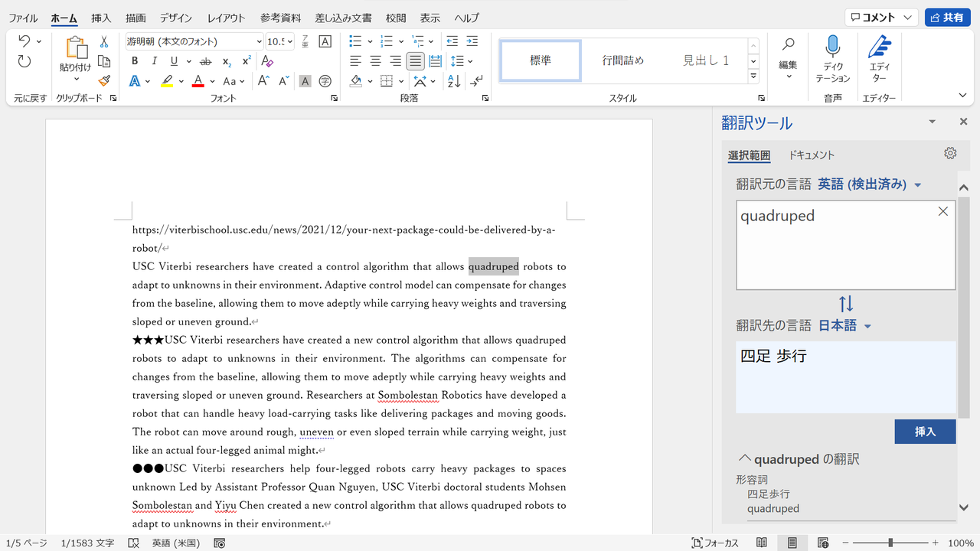Toggle Underline formatting
The width and height of the screenshot is (980, 551).
click(x=175, y=61)
